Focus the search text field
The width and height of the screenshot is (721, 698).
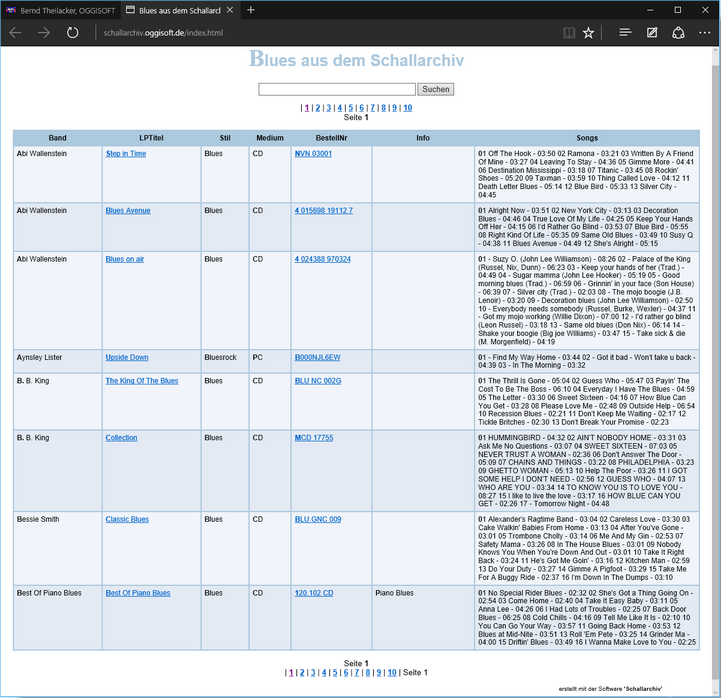pyautogui.click(x=337, y=89)
